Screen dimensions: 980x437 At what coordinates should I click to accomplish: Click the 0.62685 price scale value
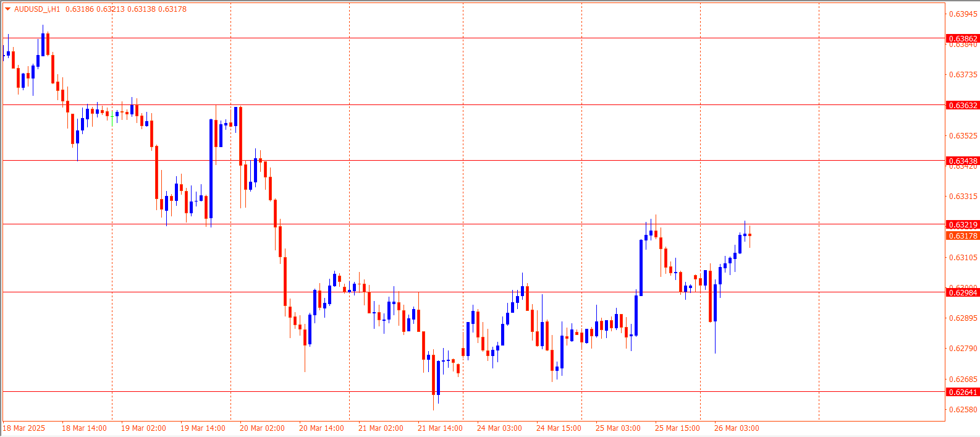(963, 380)
